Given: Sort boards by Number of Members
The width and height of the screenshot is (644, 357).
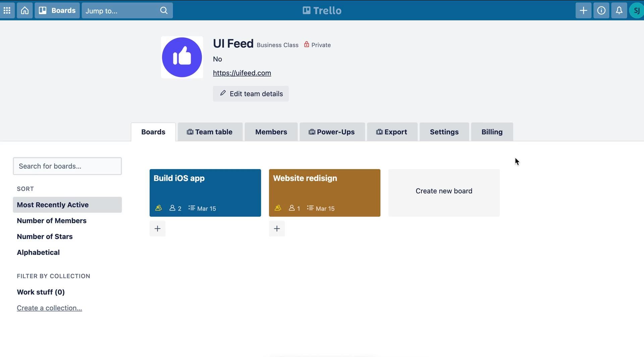Looking at the screenshot, I should [x=52, y=220].
